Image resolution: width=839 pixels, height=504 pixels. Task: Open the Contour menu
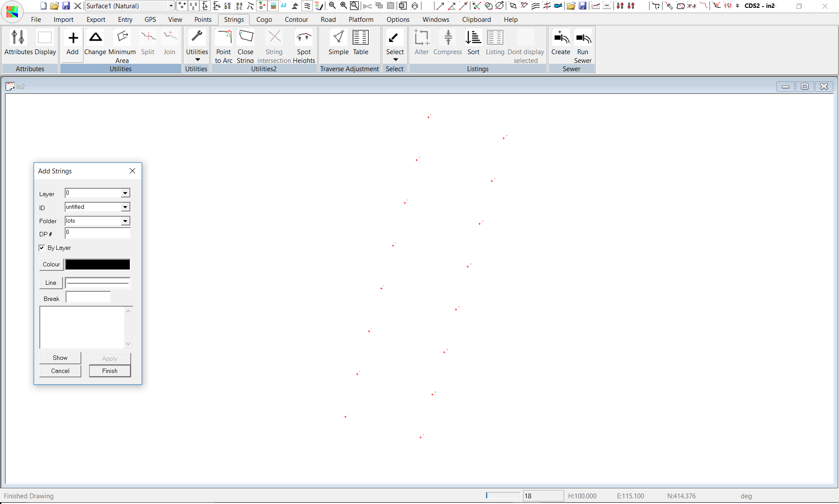[296, 20]
